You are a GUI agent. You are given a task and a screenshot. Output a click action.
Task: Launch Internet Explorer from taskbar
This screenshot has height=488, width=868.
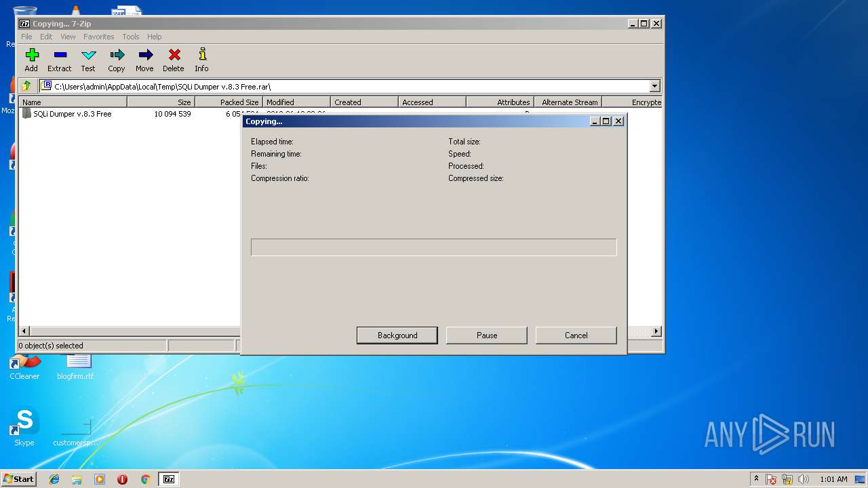pyautogui.click(x=54, y=479)
